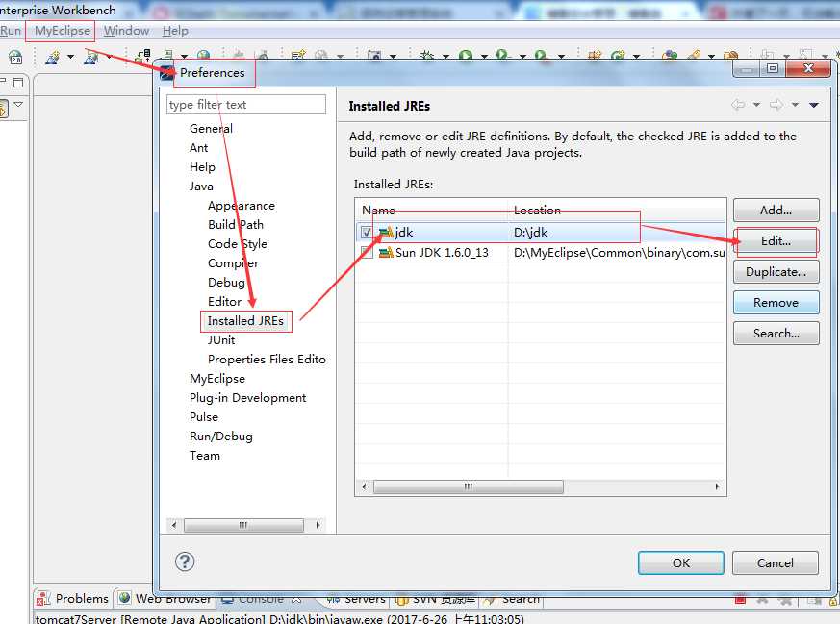Select Pulse in the preferences tree

coord(204,417)
